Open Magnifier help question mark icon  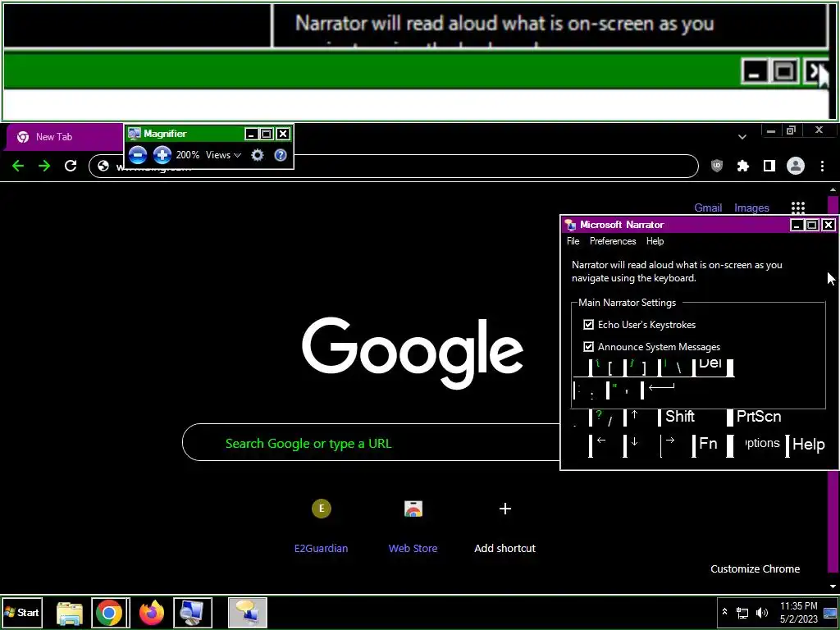point(281,155)
